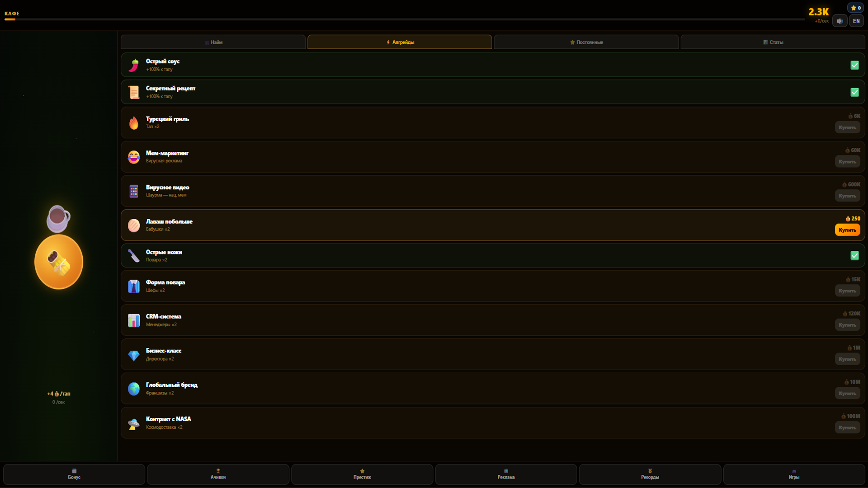Click the 600K price of Вирусное видео
This screenshot has height=488, width=868.
(851, 184)
